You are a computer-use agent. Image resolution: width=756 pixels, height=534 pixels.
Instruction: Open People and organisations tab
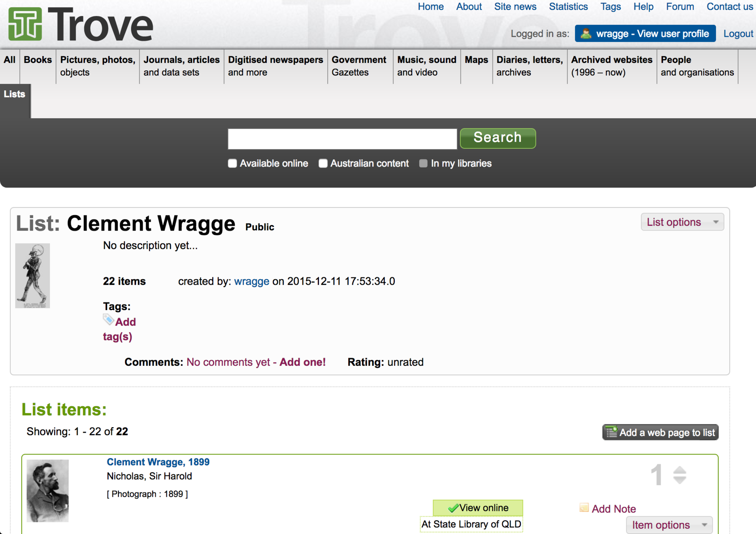(x=697, y=66)
